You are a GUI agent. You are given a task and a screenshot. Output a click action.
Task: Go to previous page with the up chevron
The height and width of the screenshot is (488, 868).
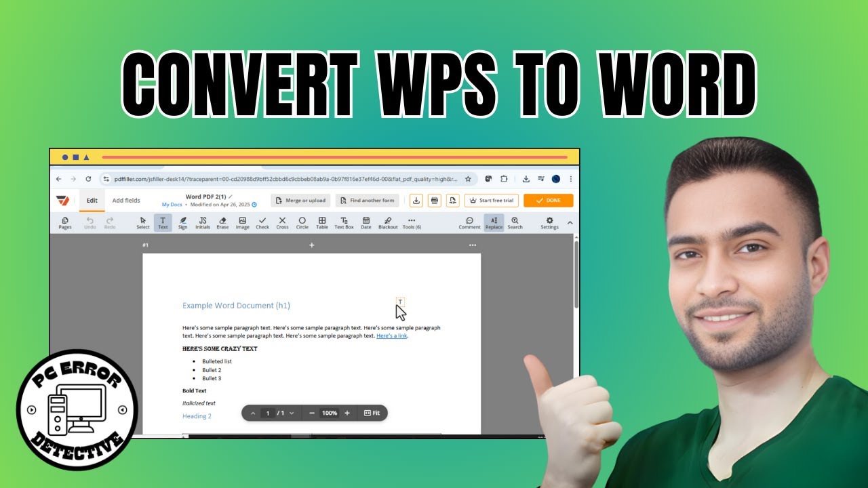(x=253, y=413)
